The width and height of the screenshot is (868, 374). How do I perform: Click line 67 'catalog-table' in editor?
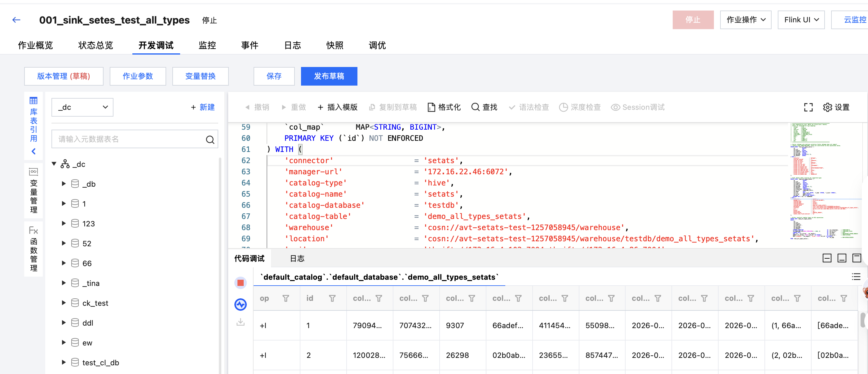(318, 216)
